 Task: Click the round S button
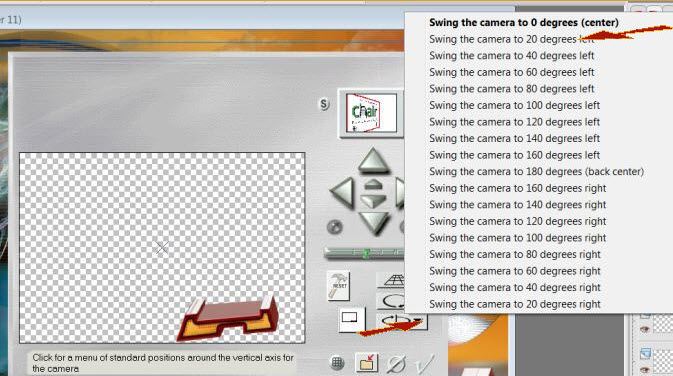324,103
